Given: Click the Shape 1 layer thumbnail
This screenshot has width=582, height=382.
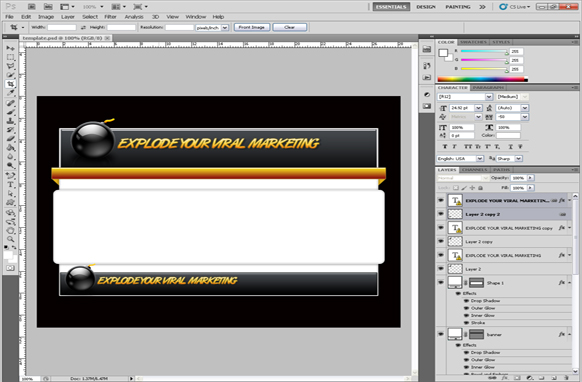Looking at the screenshot, I should 455,283.
